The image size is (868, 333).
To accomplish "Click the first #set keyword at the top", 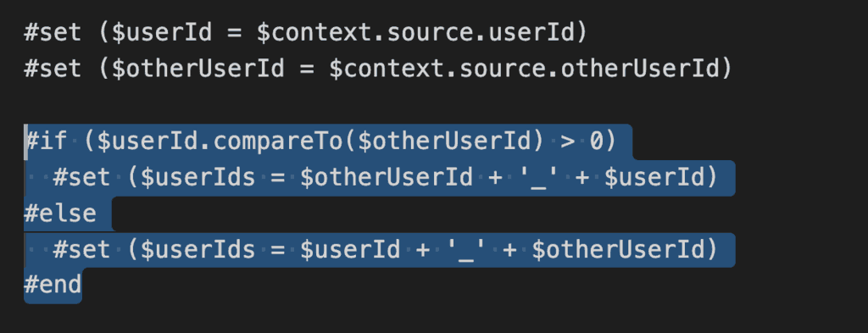I will (x=53, y=33).
